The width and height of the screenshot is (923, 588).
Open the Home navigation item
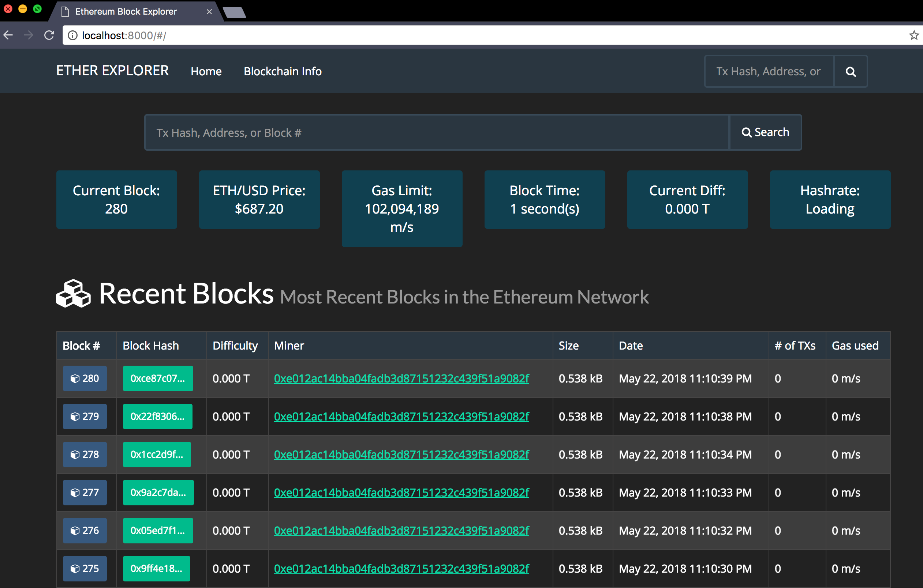coord(206,71)
